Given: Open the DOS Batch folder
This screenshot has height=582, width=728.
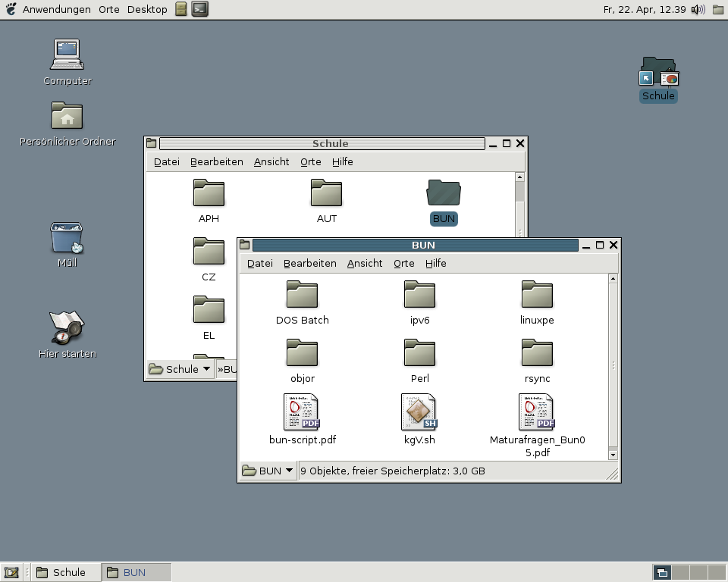Looking at the screenshot, I should pyautogui.click(x=302, y=295).
